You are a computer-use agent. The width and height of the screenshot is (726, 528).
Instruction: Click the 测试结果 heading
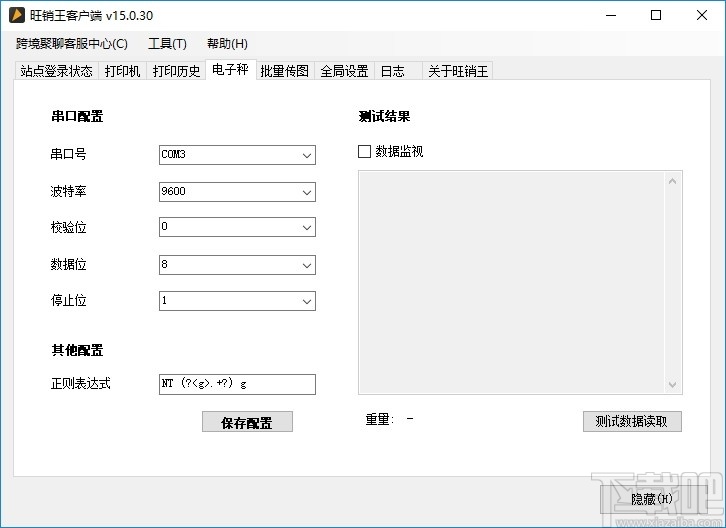coord(384,116)
